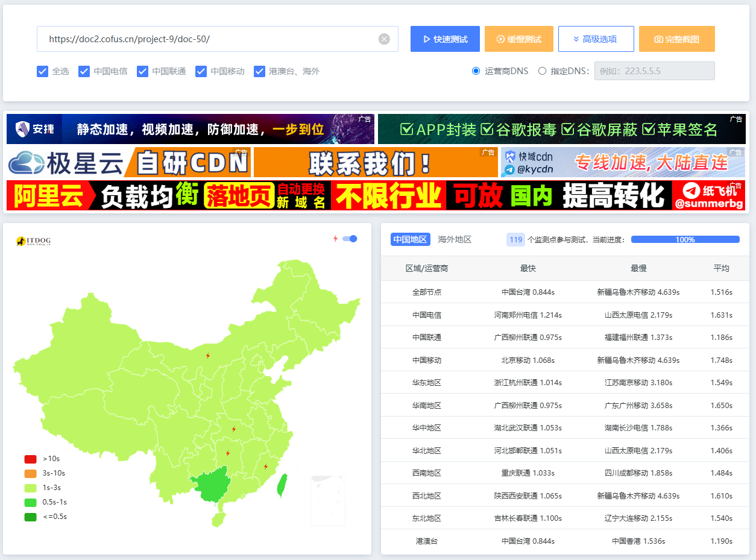Switch to the 海外地区 tab

[455, 239]
